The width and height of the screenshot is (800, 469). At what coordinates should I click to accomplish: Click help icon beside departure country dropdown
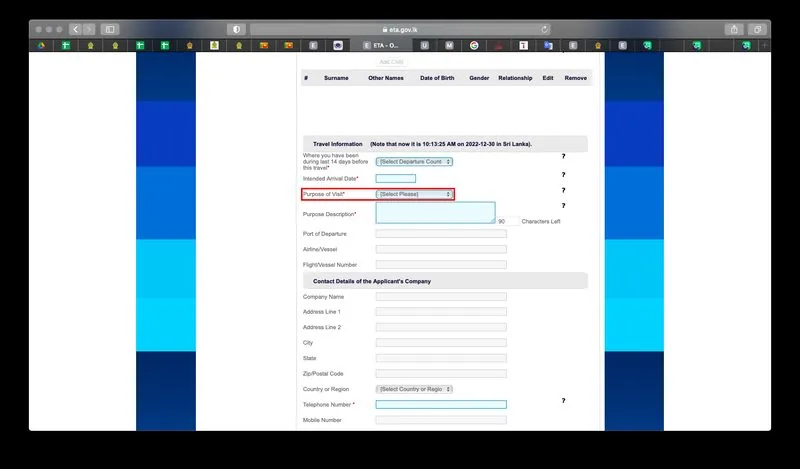563,157
